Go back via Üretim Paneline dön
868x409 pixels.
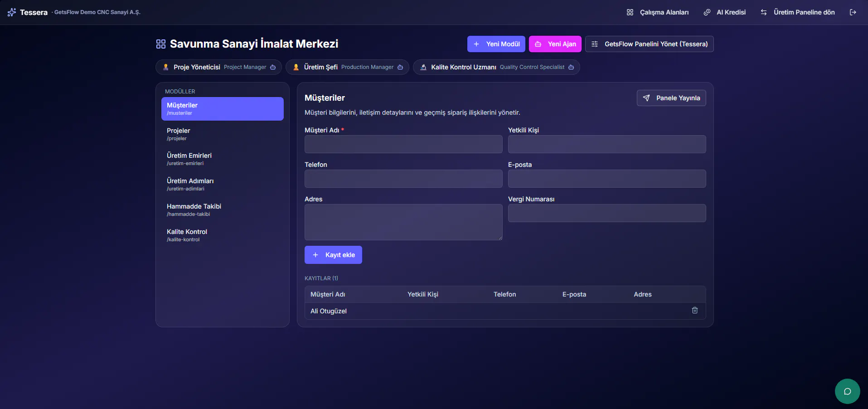click(798, 12)
